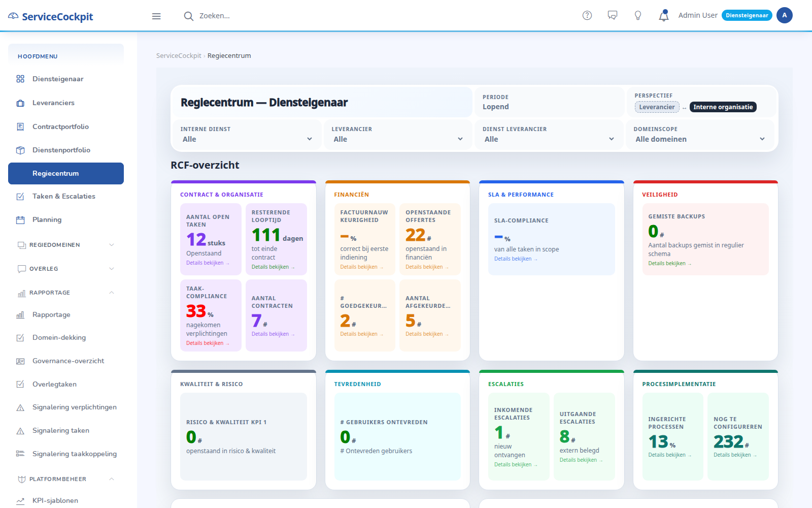Image resolution: width=812 pixels, height=508 pixels.
Task: Open Diensteigenaar in the sidebar
Action: [x=66, y=79]
